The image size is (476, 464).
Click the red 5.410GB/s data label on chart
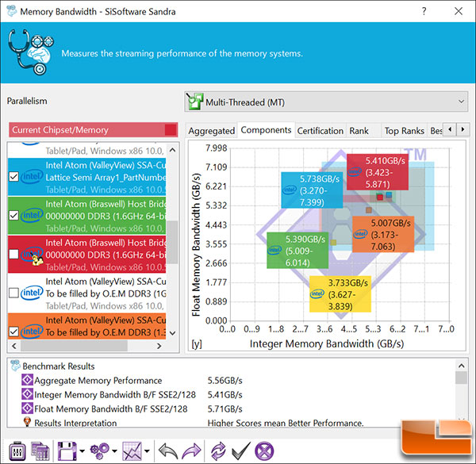378,172
